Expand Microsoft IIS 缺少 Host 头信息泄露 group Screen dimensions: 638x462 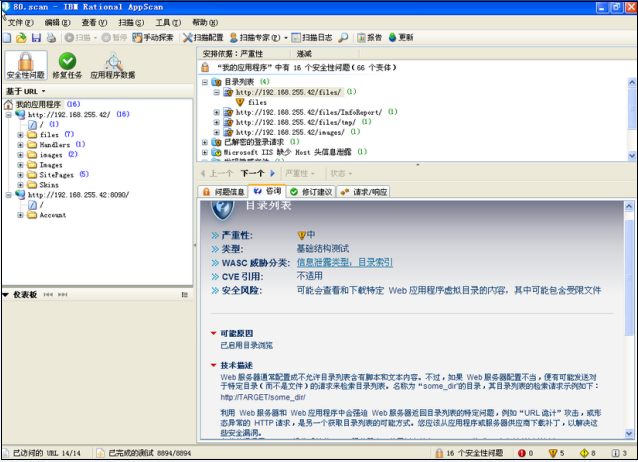tap(205, 153)
